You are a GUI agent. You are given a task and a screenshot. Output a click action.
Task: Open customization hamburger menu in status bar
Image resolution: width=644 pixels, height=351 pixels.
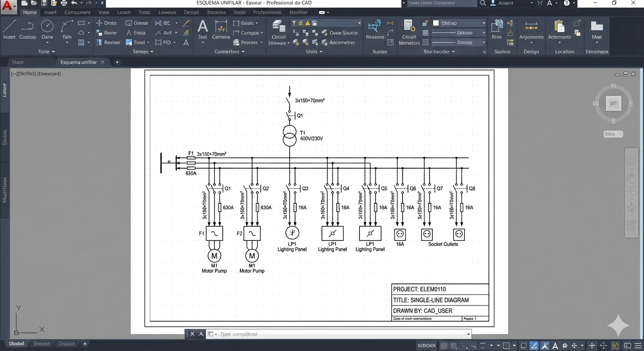(637, 346)
